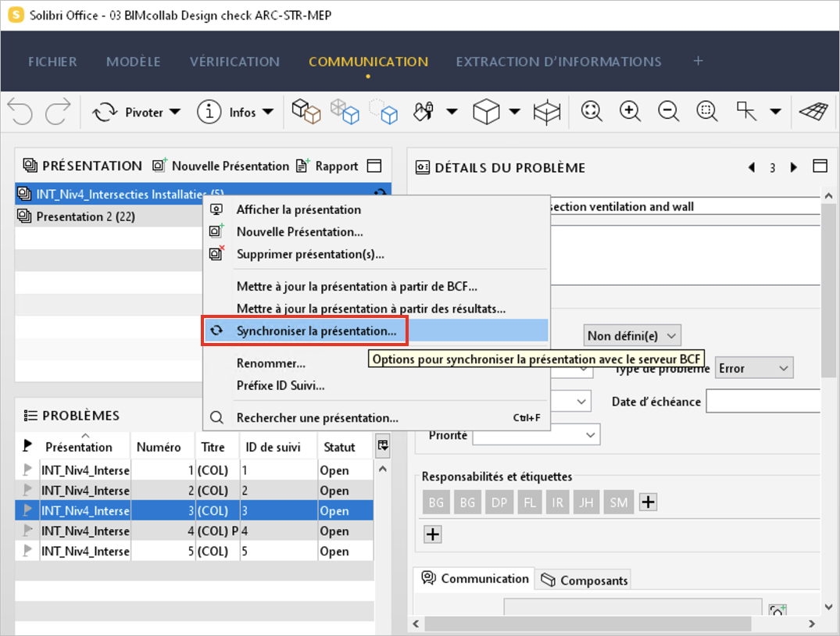The image size is (840, 636).
Task: Click the zoom in magnifier
Action: [x=630, y=112]
